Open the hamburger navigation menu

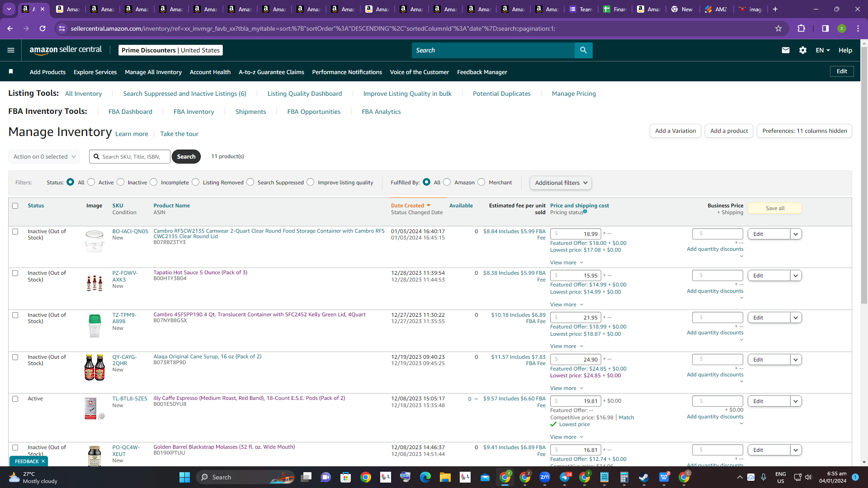(11, 50)
